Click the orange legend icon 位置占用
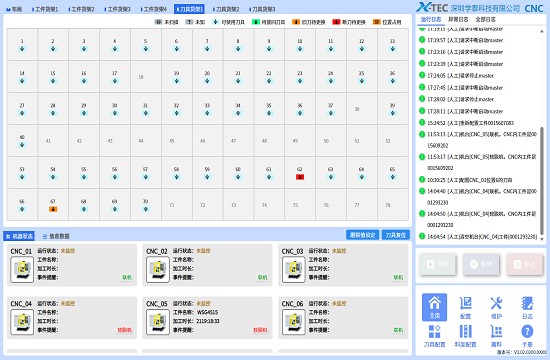The height and width of the screenshot is (360, 550). [x=376, y=22]
